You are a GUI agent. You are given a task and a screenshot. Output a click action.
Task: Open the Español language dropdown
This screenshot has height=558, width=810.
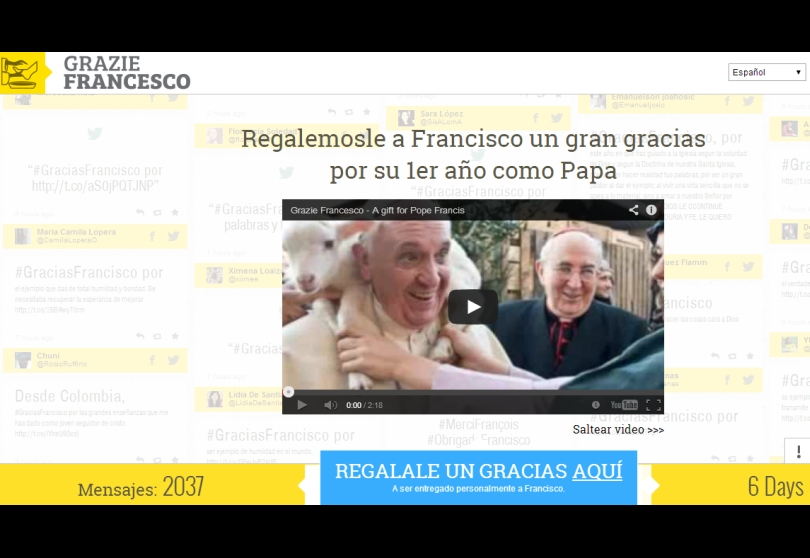pyautogui.click(x=767, y=72)
